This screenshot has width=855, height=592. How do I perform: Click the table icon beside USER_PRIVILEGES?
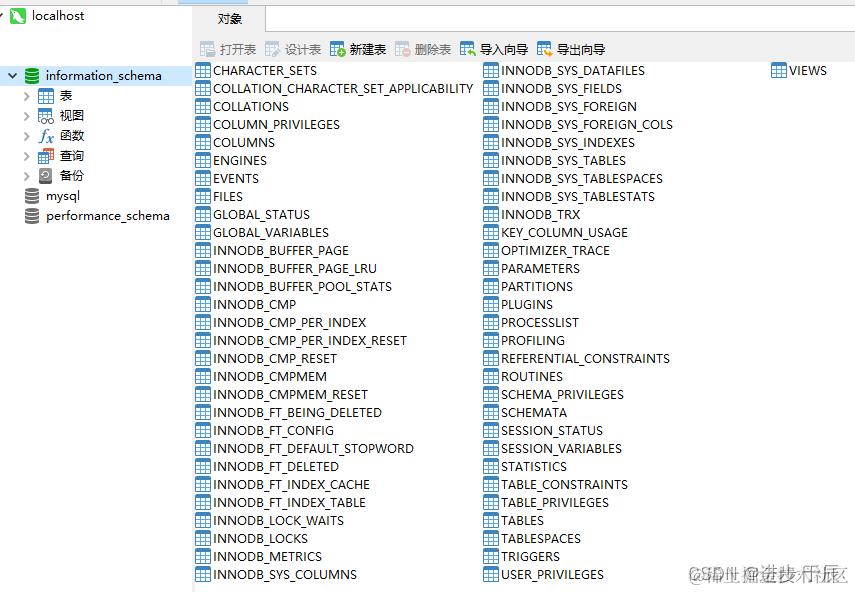491,574
